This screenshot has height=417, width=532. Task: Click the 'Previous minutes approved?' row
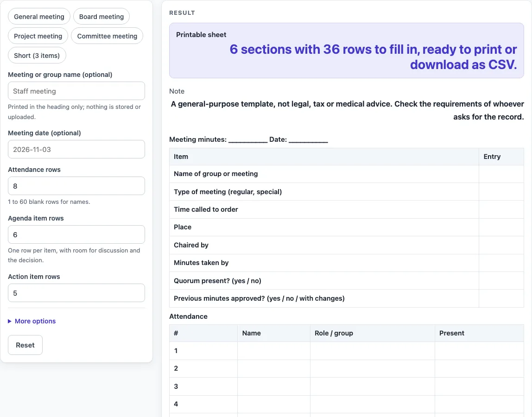347,298
